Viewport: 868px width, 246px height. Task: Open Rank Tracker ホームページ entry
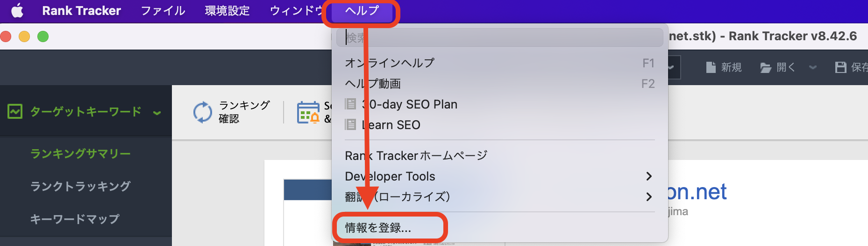coord(499,156)
